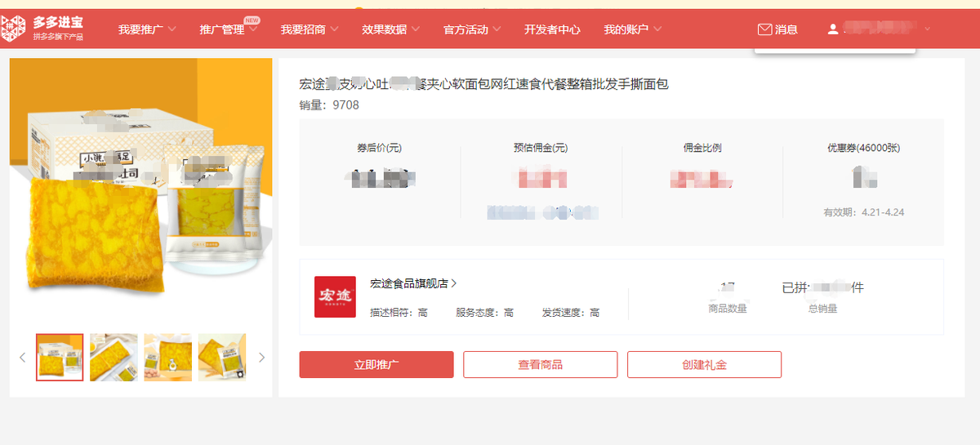
Task: Select the third product thumbnail
Action: tap(167, 358)
